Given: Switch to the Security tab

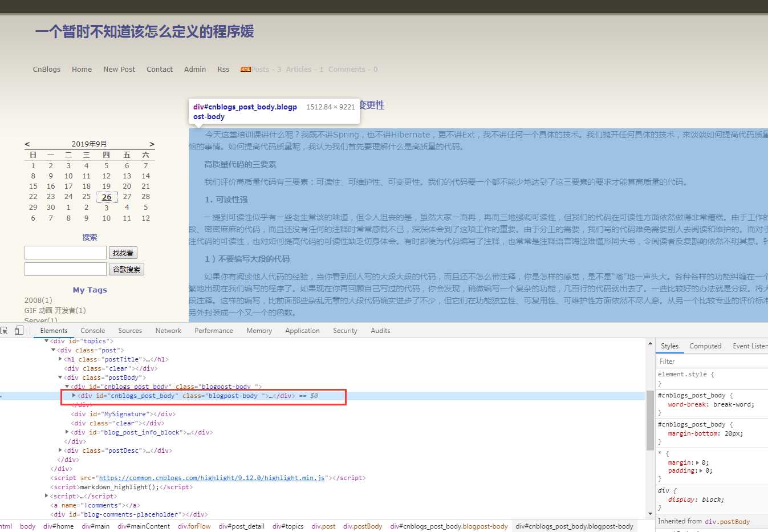Looking at the screenshot, I should pos(345,331).
